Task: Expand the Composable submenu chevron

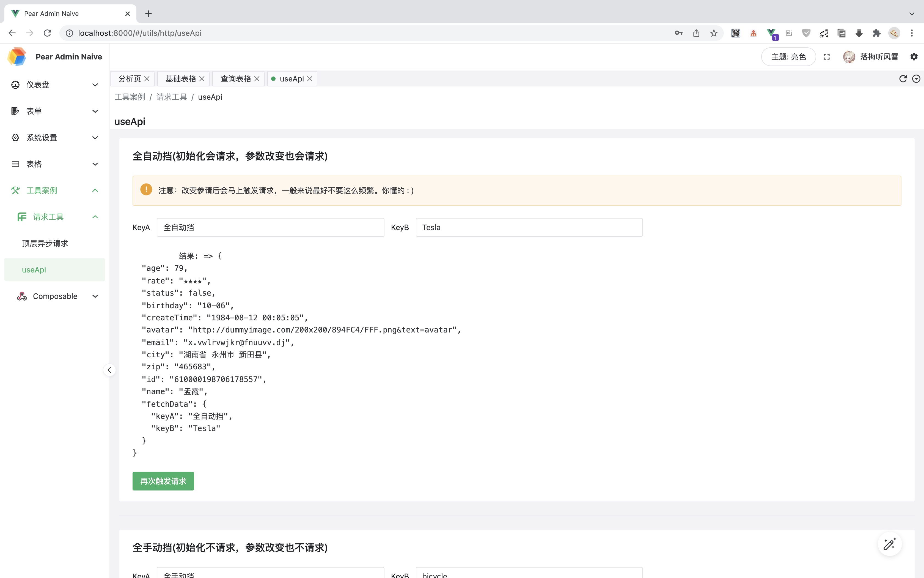Action: (95, 296)
